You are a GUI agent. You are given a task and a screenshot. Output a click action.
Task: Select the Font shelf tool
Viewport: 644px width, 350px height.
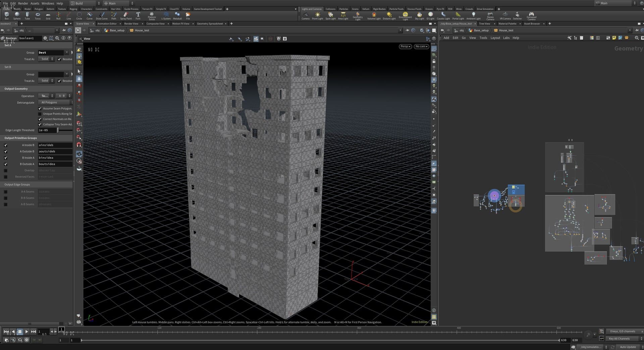138,16
